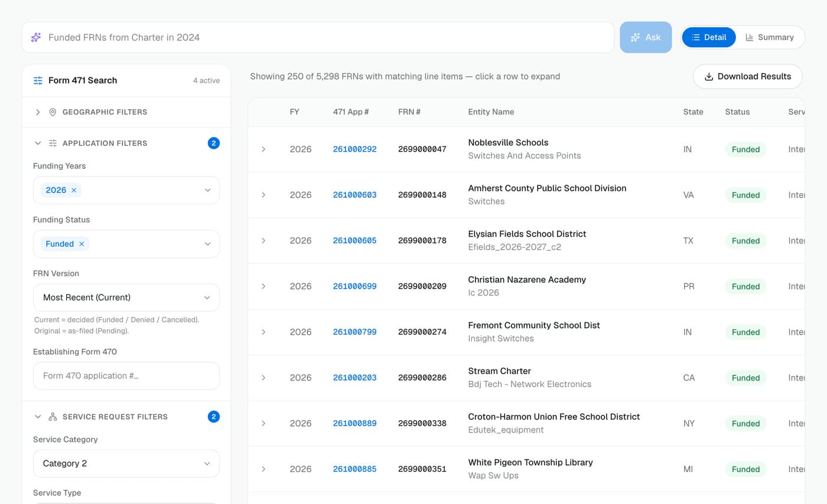The image size is (827, 504).
Task: Open the Service Category dropdown
Action: coord(126,463)
